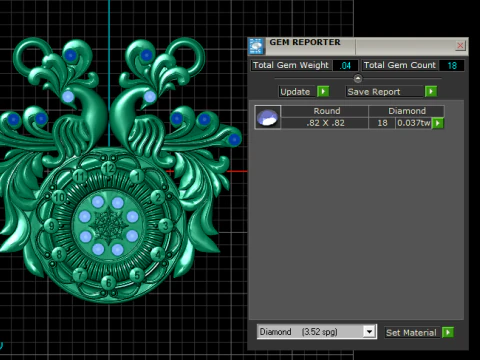The height and width of the screenshot is (360, 480).
Task: Click the green Set Material arrow
Action: pos(448,332)
